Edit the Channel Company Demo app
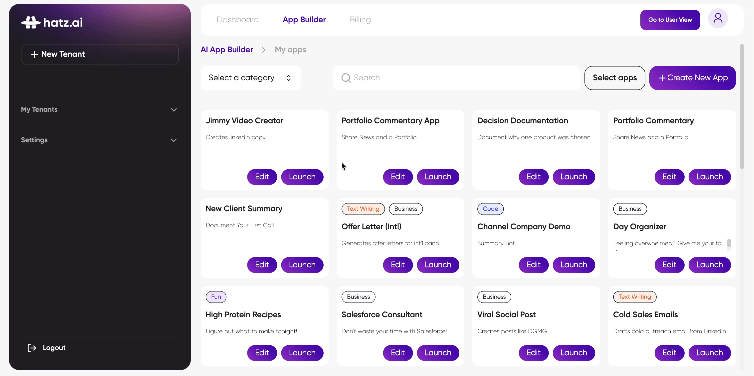 [533, 264]
